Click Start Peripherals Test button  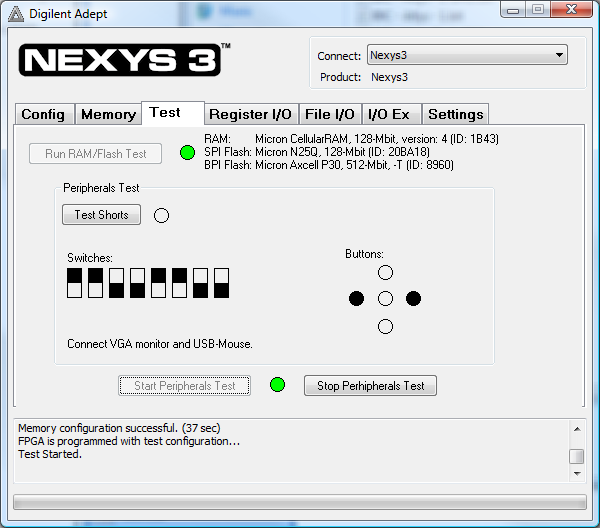pyautogui.click(x=184, y=386)
